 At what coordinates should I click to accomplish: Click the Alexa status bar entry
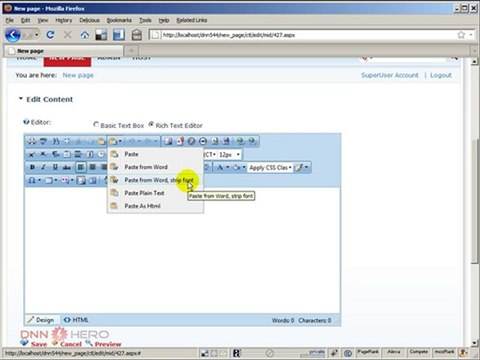[x=393, y=352]
